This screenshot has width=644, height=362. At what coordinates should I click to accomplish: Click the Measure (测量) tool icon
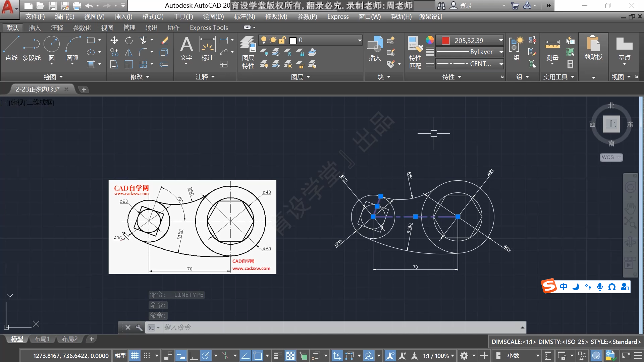pos(552,49)
